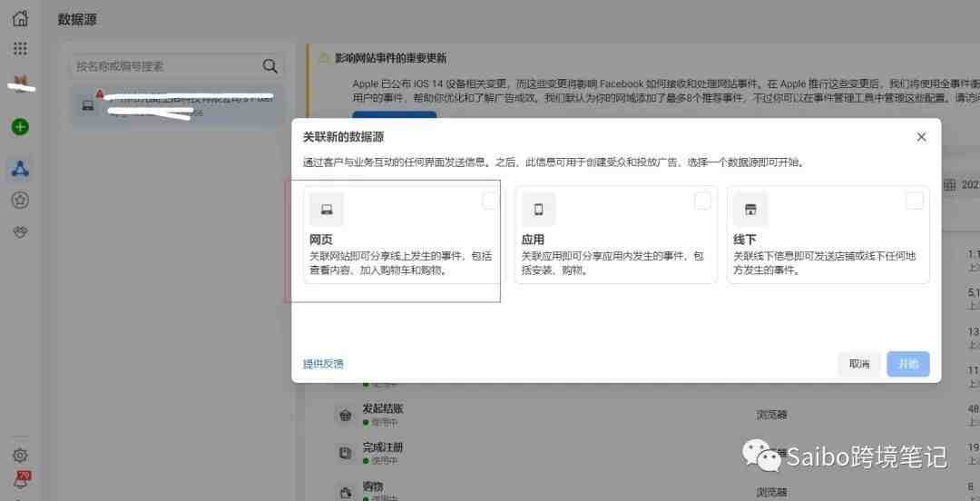Viewport: 980px width, 501px height.
Task: Click the 开始 button
Action: coord(908,364)
